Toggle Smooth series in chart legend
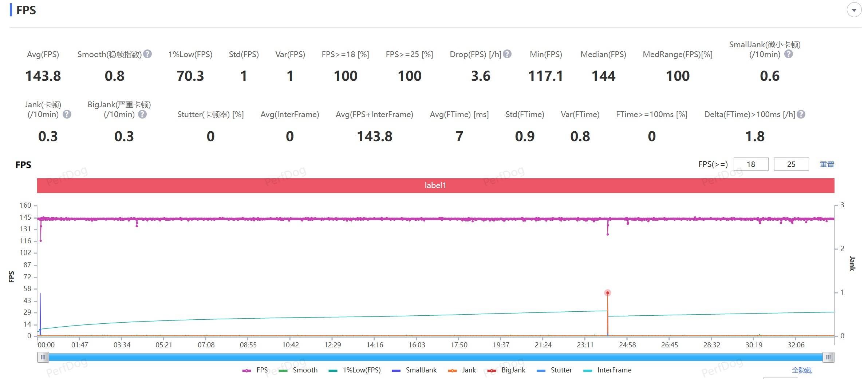 (x=298, y=370)
